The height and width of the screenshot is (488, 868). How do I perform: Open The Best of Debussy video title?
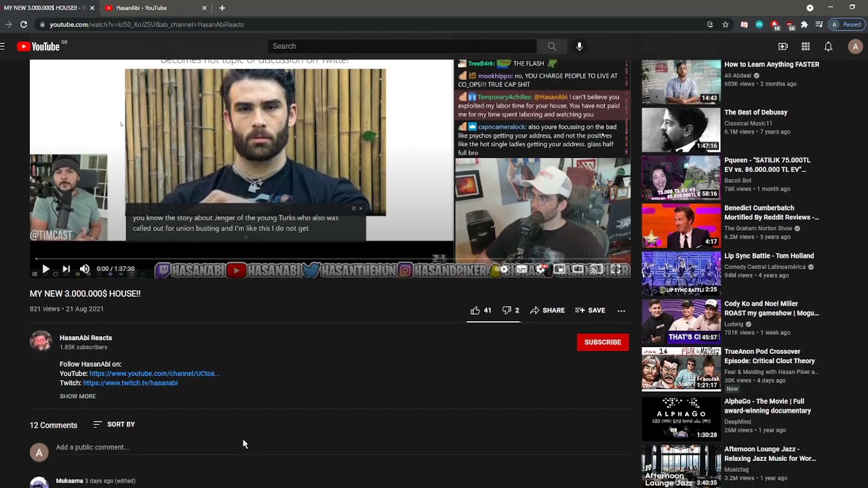pos(755,113)
